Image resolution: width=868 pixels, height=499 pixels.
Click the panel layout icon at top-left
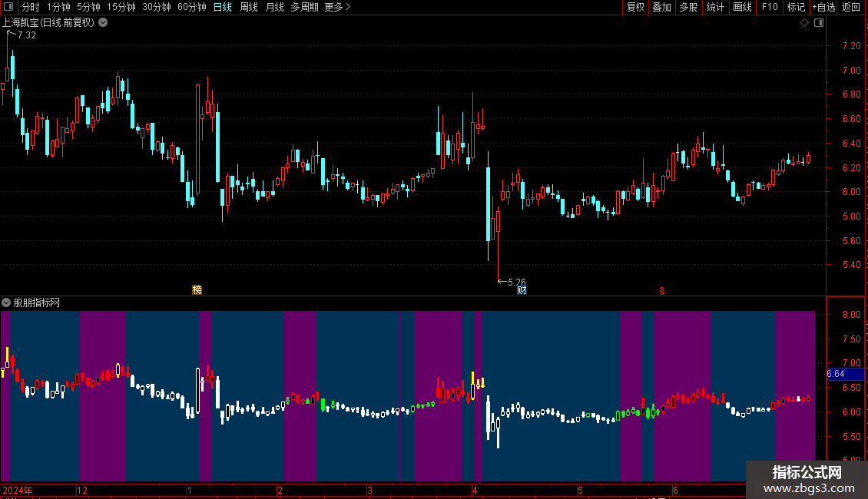click(8, 7)
